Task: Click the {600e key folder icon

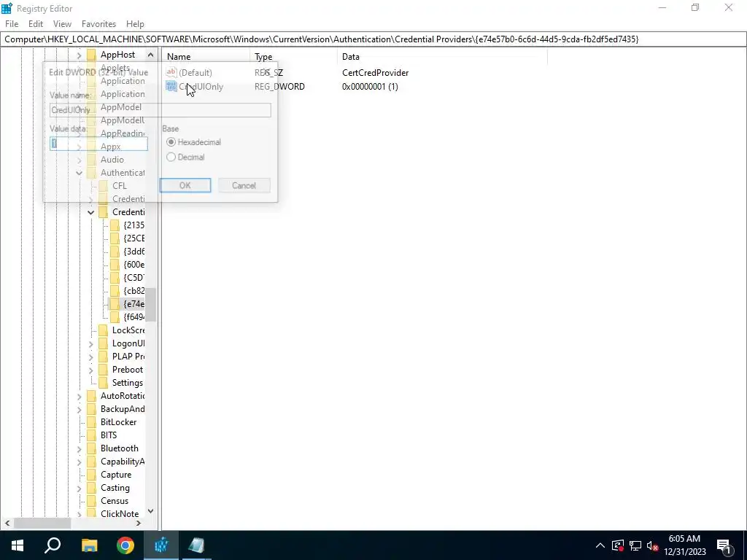Action: 115,264
